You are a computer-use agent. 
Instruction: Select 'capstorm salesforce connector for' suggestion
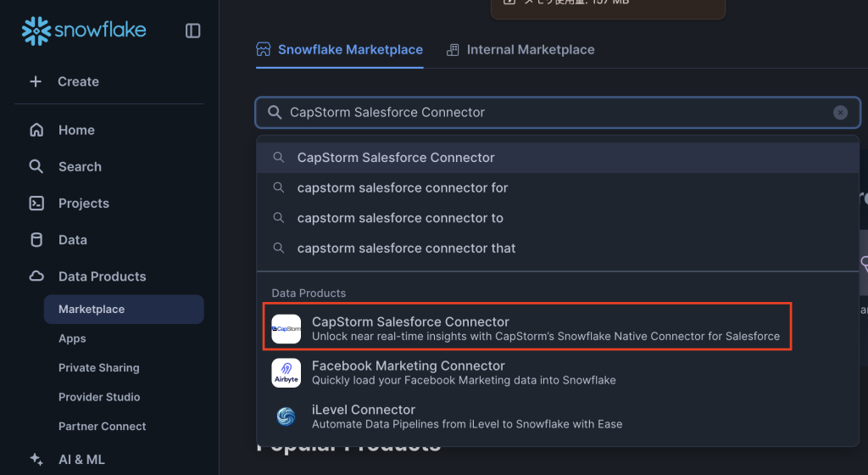558,187
